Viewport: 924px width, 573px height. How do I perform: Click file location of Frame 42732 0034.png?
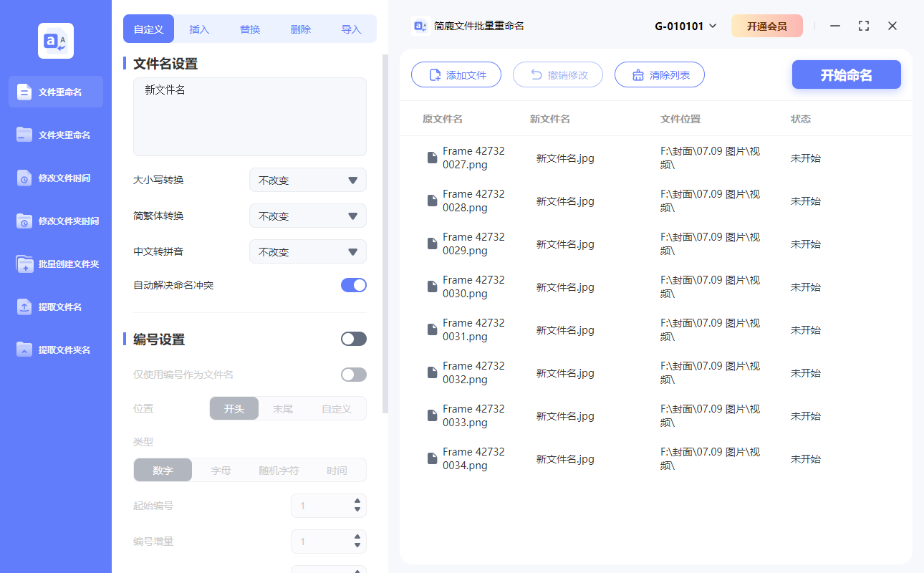coord(710,458)
